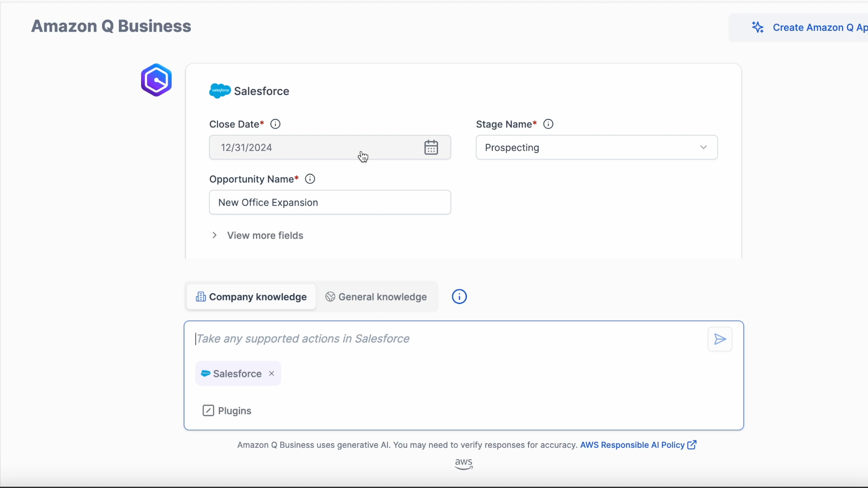
Task: Click the knowledge mode info icon
Action: point(459,297)
